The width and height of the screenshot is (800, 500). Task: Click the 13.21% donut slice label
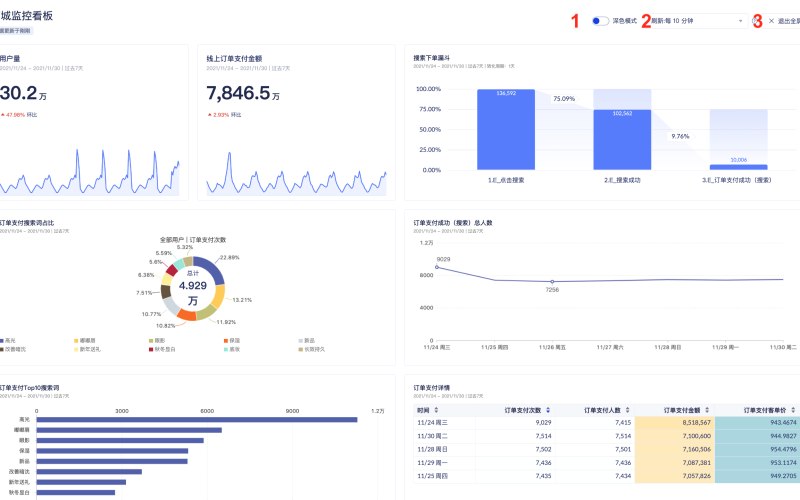click(242, 300)
